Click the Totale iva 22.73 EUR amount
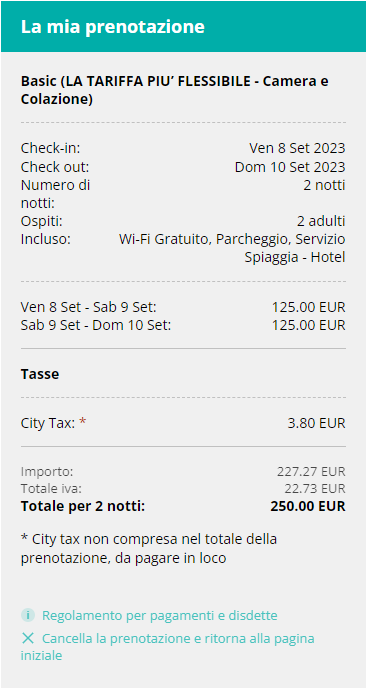Image resolution: width=367 pixels, height=690 pixels. coord(315,489)
